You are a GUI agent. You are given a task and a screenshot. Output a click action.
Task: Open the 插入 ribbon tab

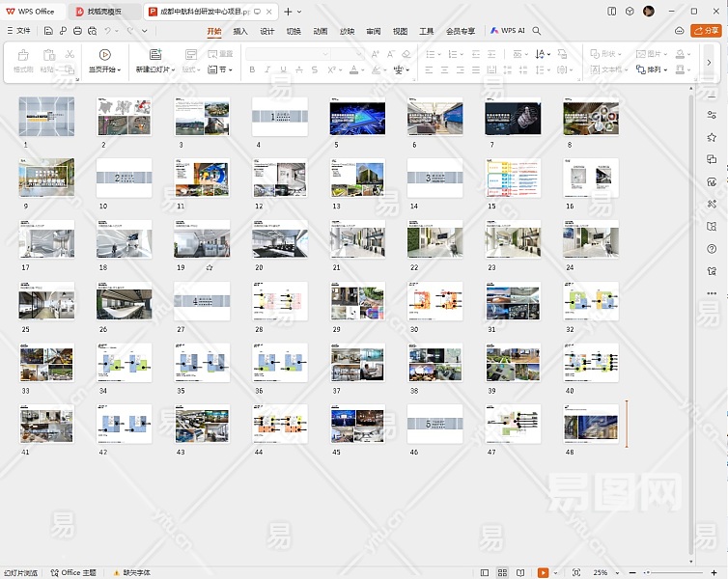point(240,31)
